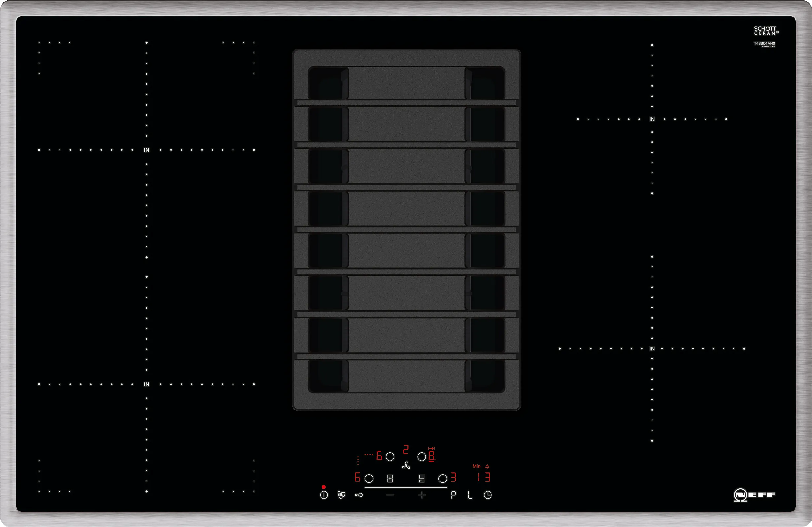Viewport: 812px width, 527px height.
Task: Select the rear-left zone circle showing 6
Action: (389, 457)
